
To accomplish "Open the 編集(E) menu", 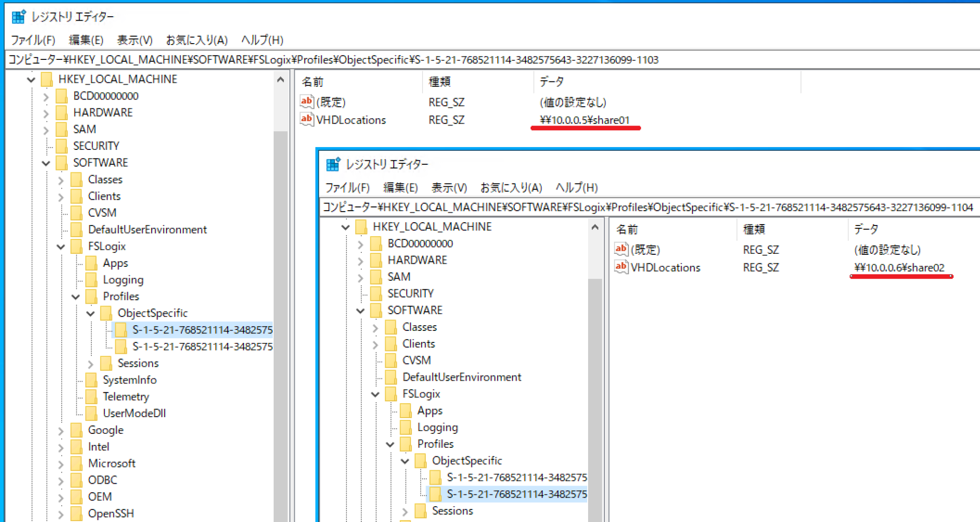I will 401,188.
